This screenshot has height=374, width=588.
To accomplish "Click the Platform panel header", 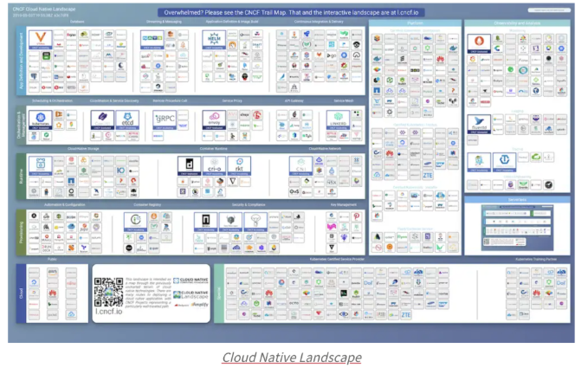I will (x=415, y=23).
